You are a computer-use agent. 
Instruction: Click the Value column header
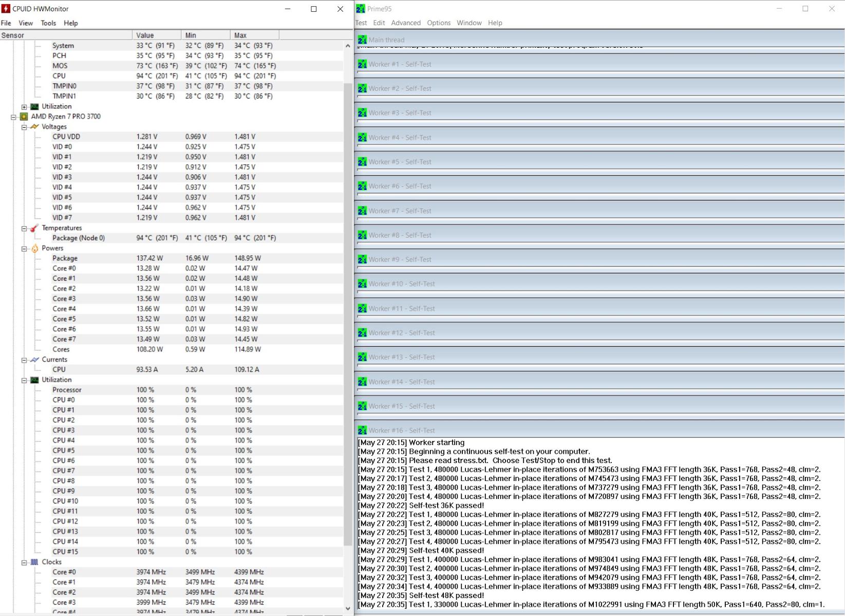(x=157, y=35)
